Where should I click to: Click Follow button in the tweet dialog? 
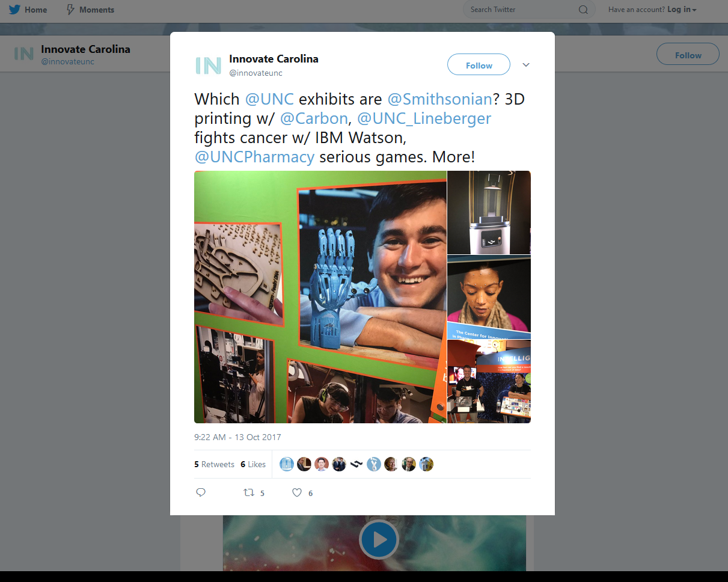click(x=479, y=65)
